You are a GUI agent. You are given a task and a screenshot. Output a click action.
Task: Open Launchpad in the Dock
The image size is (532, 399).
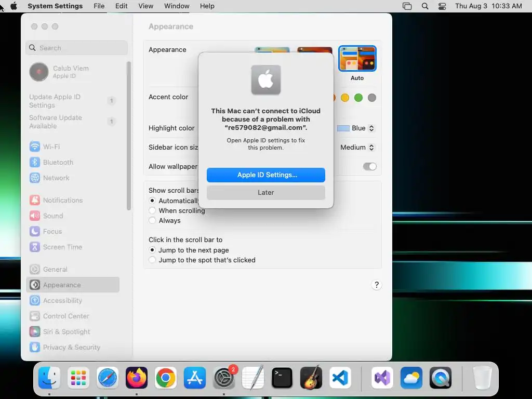[78, 378]
